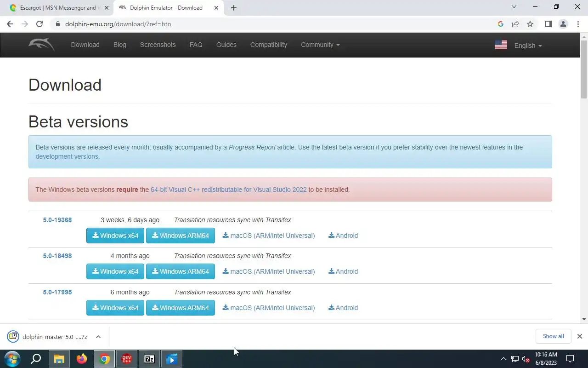Download Windows ARM64 build of 5.0-19368

pyautogui.click(x=181, y=236)
